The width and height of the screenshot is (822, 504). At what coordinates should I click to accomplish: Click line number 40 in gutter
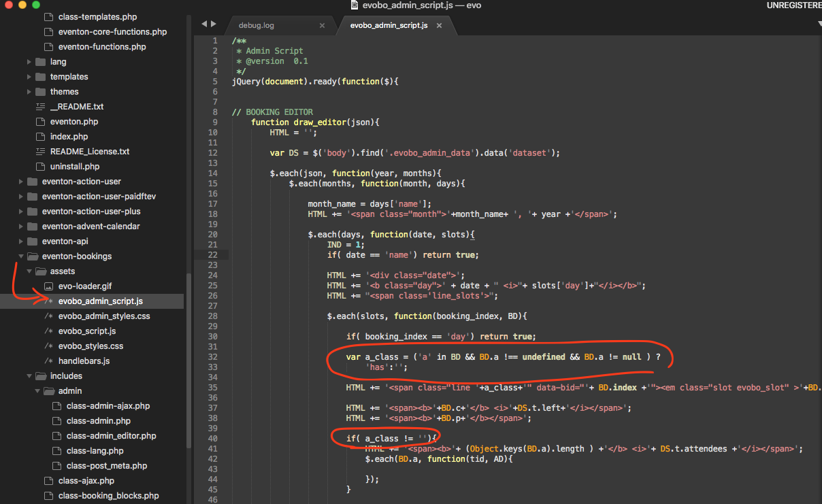coord(212,439)
